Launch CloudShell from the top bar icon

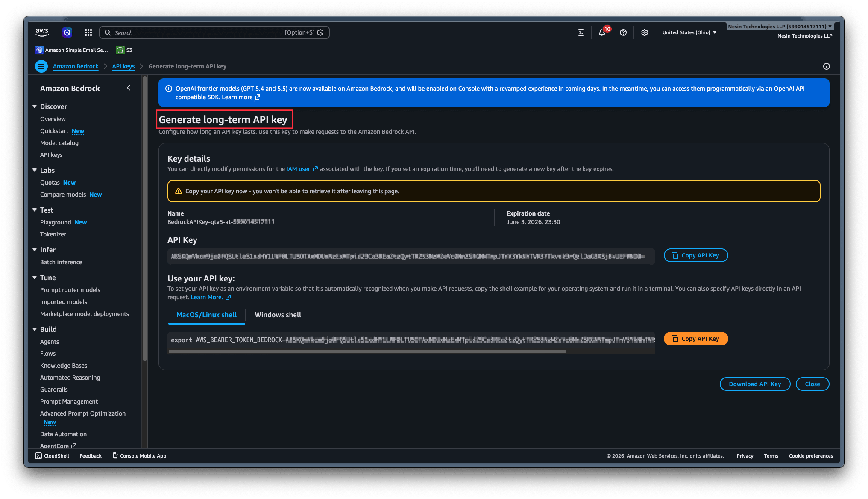pyautogui.click(x=581, y=32)
